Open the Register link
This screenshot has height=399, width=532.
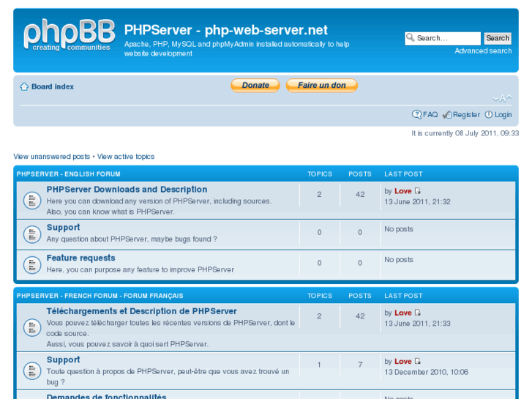pos(466,115)
